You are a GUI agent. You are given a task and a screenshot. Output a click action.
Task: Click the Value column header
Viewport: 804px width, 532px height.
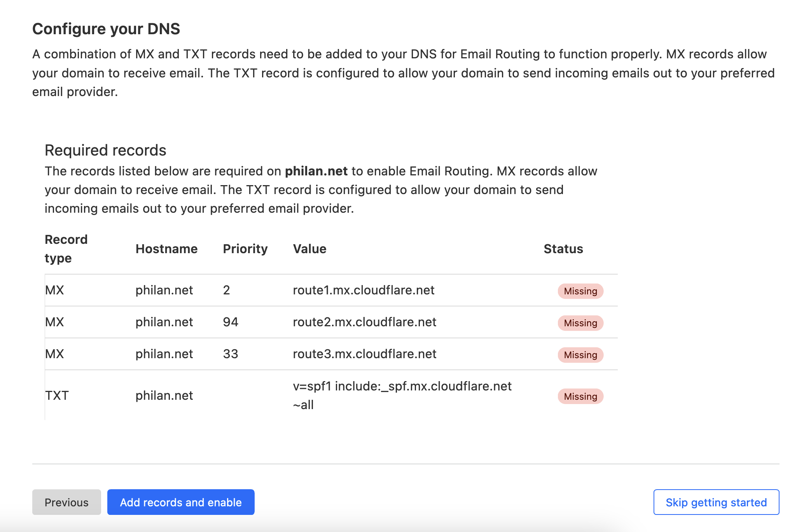pos(309,249)
